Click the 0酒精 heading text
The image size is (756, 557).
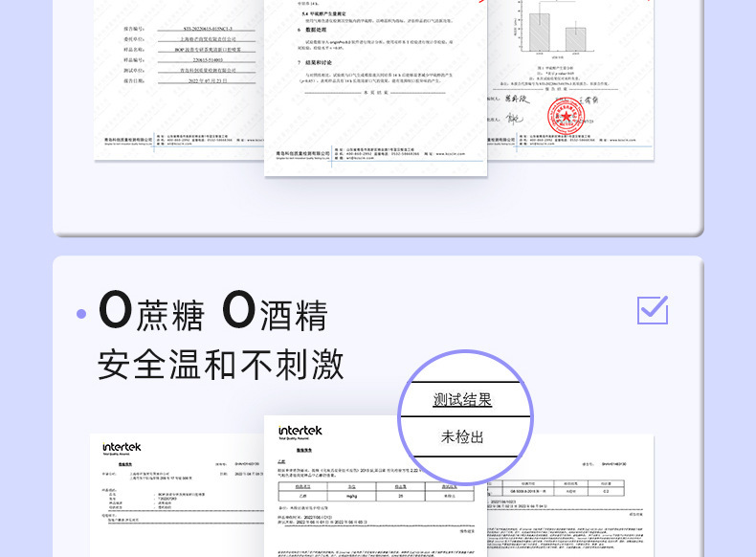tap(276, 311)
